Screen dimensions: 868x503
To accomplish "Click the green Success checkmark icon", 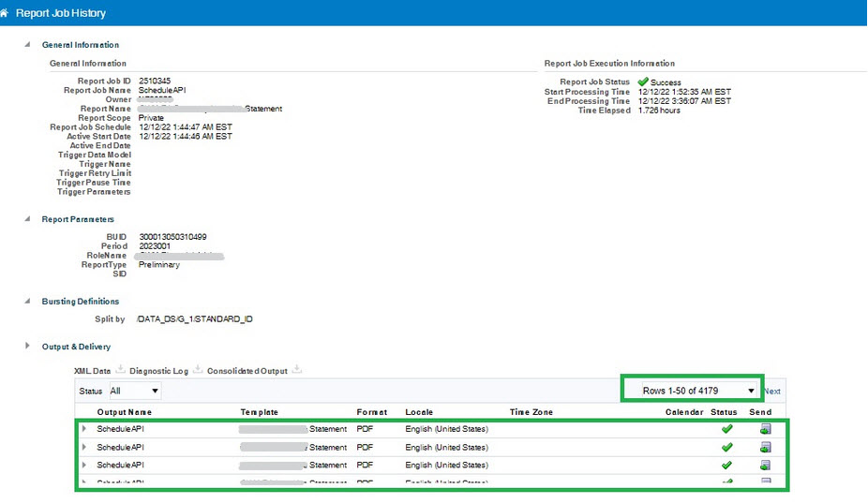I will click(x=643, y=81).
